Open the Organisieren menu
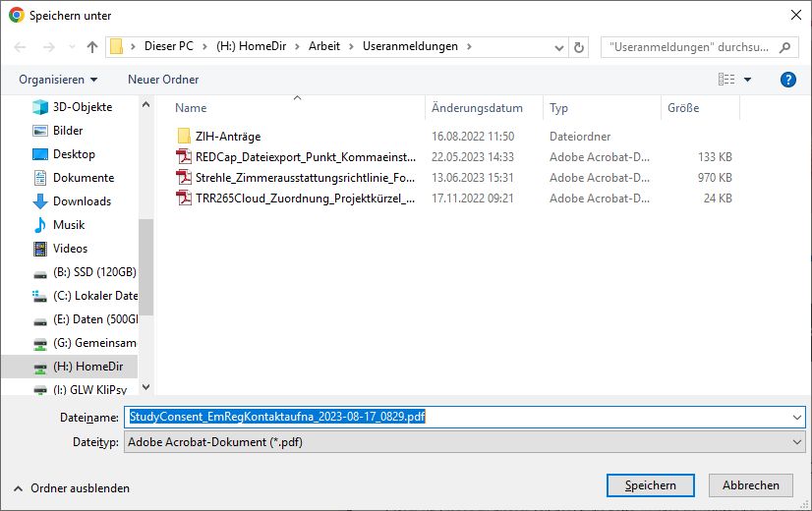The width and height of the screenshot is (812, 511). point(58,80)
